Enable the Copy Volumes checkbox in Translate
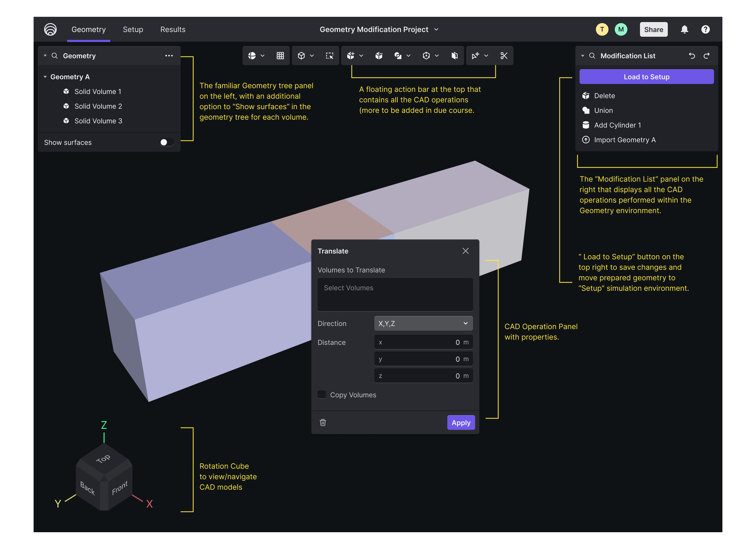This screenshot has height=549, width=756. click(322, 394)
